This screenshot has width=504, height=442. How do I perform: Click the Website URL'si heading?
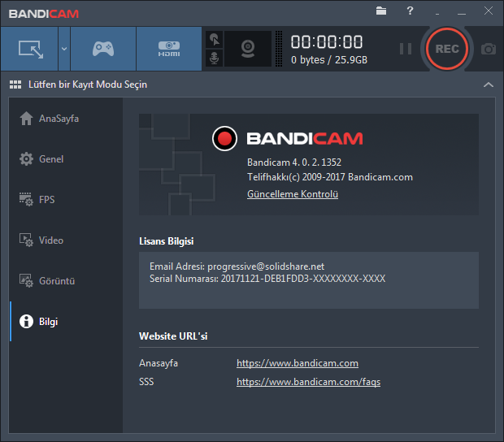coord(173,336)
